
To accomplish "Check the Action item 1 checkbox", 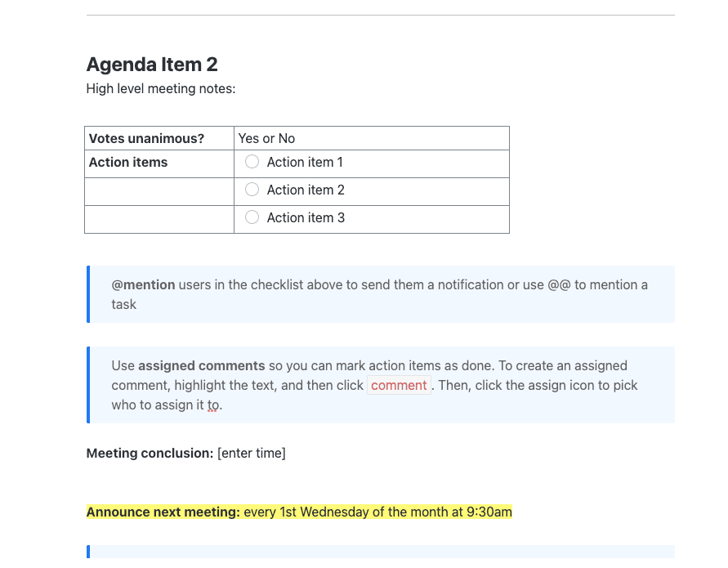I will pyautogui.click(x=252, y=162).
